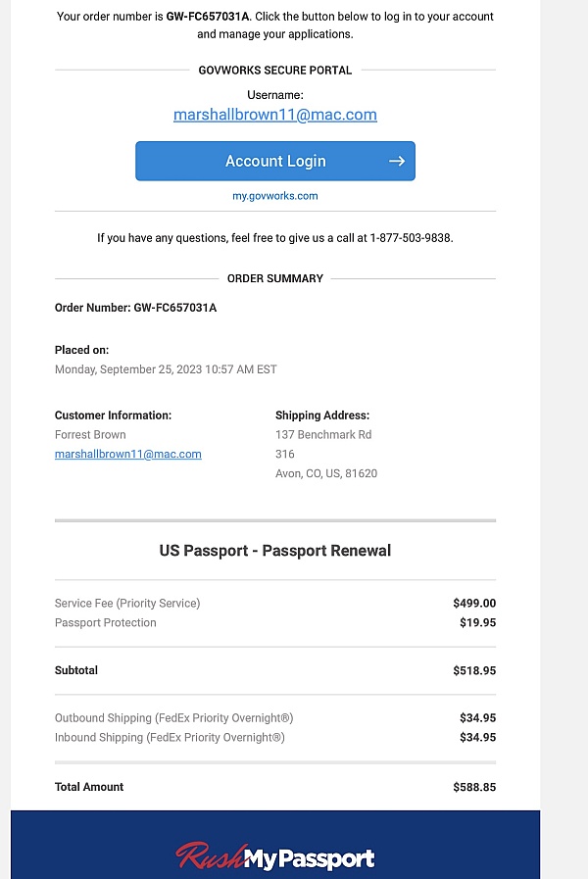Click the Outbound Shipping FedEx row label
The image size is (588, 879).
[x=173, y=718]
